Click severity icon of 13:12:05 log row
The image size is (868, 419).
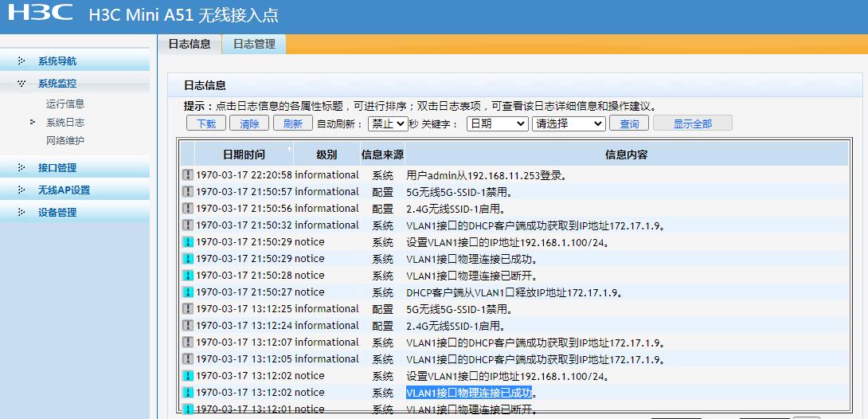[188, 359]
